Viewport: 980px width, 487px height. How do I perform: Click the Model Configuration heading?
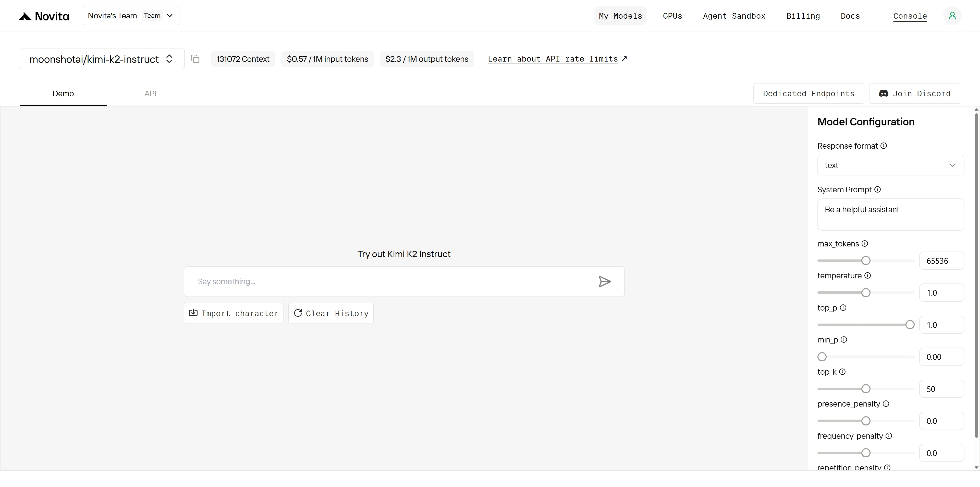[866, 122]
